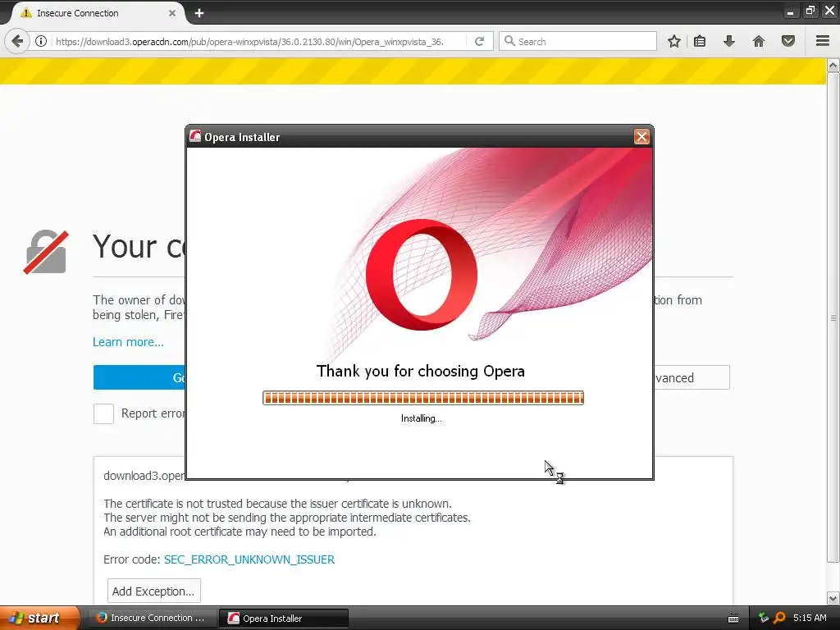Image resolution: width=840 pixels, height=630 pixels.
Task: Click the broken padlock warning icon
Action: (46, 252)
